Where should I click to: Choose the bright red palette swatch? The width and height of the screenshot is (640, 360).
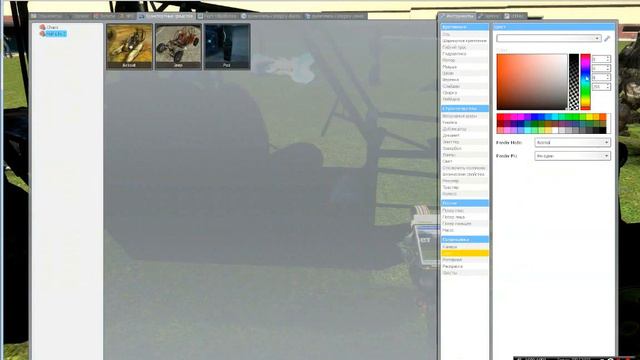click(x=500, y=117)
